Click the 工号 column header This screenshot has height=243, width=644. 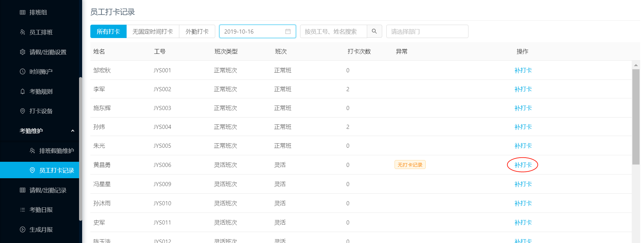point(160,51)
